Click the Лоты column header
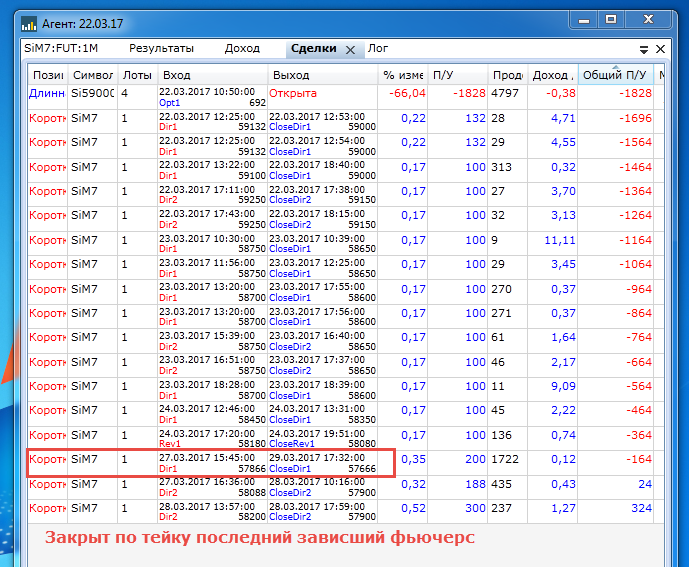 (x=136, y=75)
